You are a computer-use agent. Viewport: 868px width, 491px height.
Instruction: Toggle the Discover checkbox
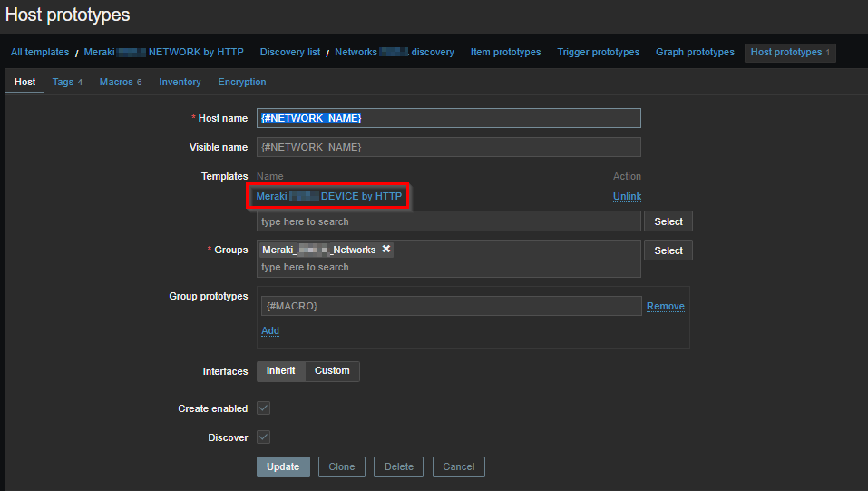pos(264,437)
